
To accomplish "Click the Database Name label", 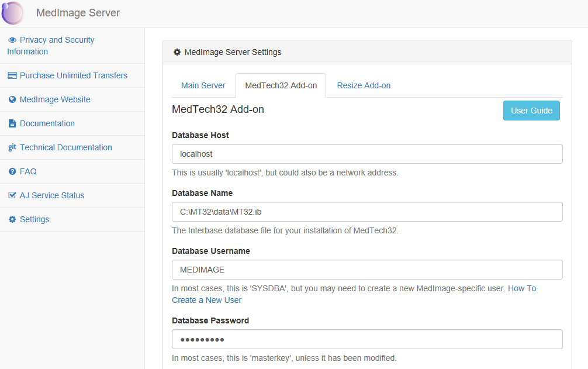I will [202, 193].
